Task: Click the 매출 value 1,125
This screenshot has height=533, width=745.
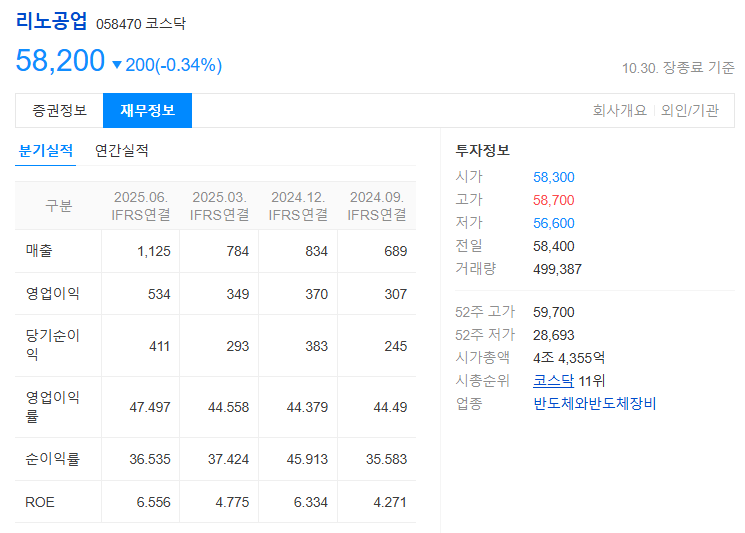Action: click(x=154, y=251)
